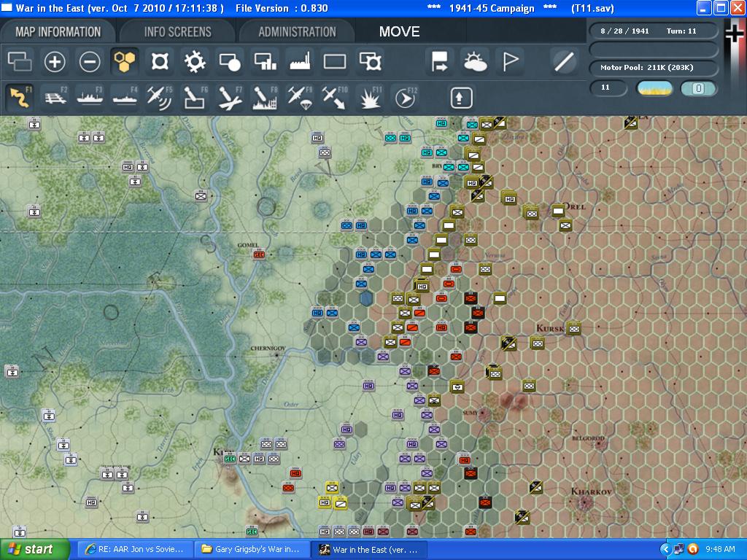Click the rectangle-with-unit-symbol toolbar icon
This screenshot has height=560, width=747.
pyautogui.click(x=370, y=62)
